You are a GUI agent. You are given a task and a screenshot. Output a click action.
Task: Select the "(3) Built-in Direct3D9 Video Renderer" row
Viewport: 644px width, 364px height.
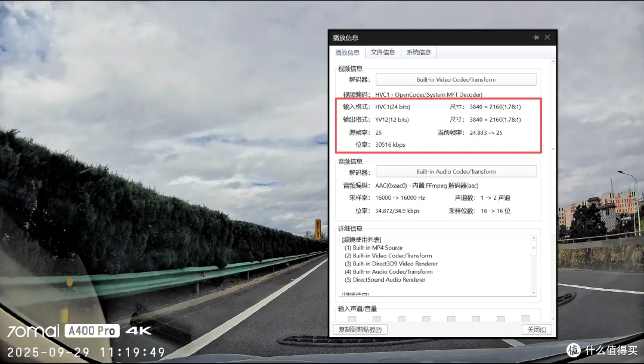(x=391, y=264)
